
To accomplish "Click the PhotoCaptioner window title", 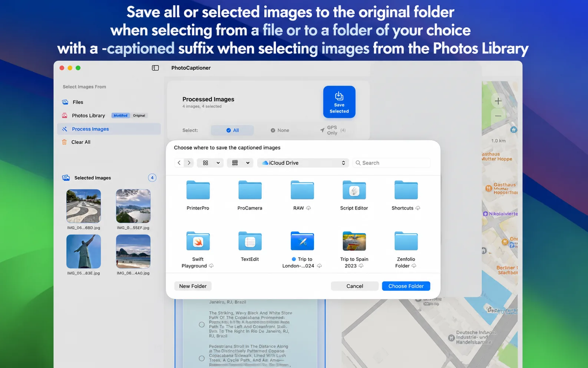I will click(191, 68).
